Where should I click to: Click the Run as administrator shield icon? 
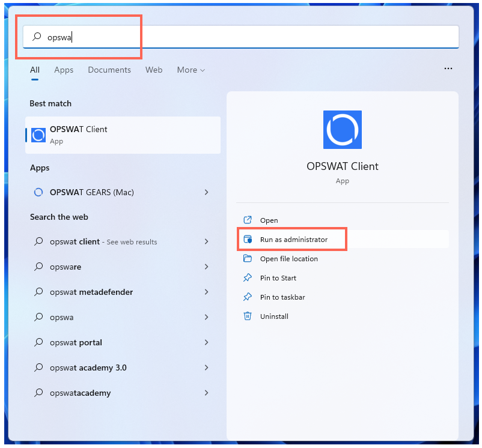248,239
